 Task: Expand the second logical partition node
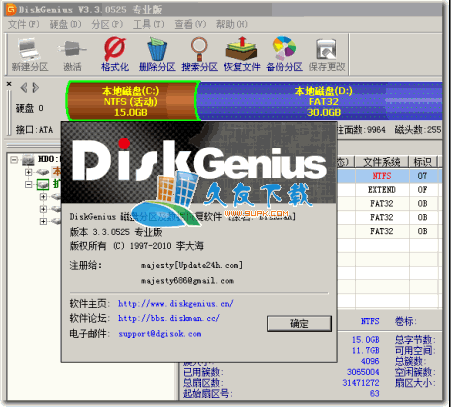pos(43,209)
